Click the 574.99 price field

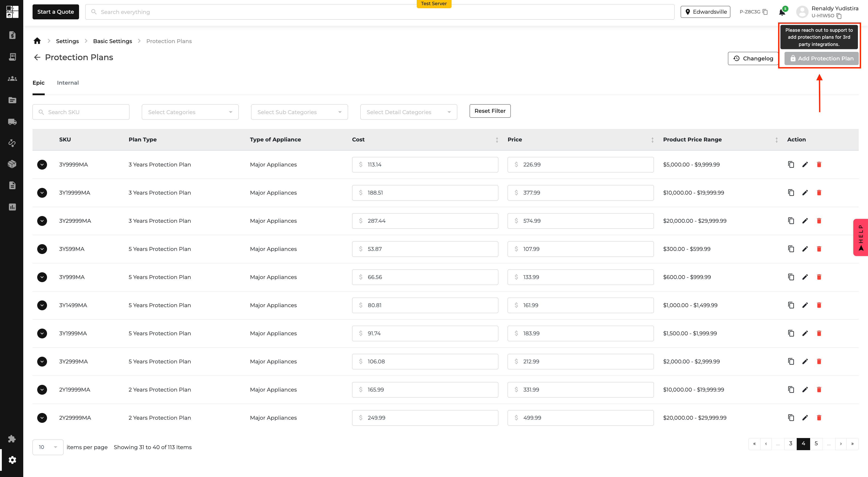pyautogui.click(x=580, y=221)
